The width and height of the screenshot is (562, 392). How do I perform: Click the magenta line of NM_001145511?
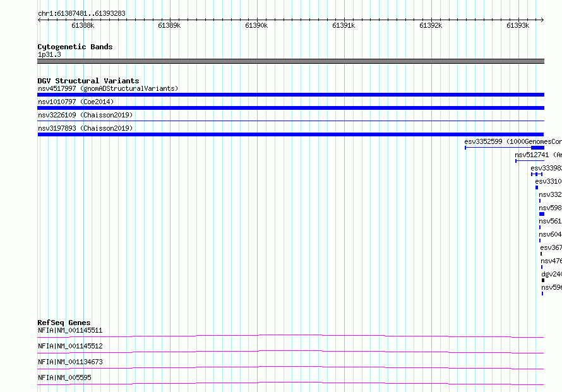[x=290, y=336]
